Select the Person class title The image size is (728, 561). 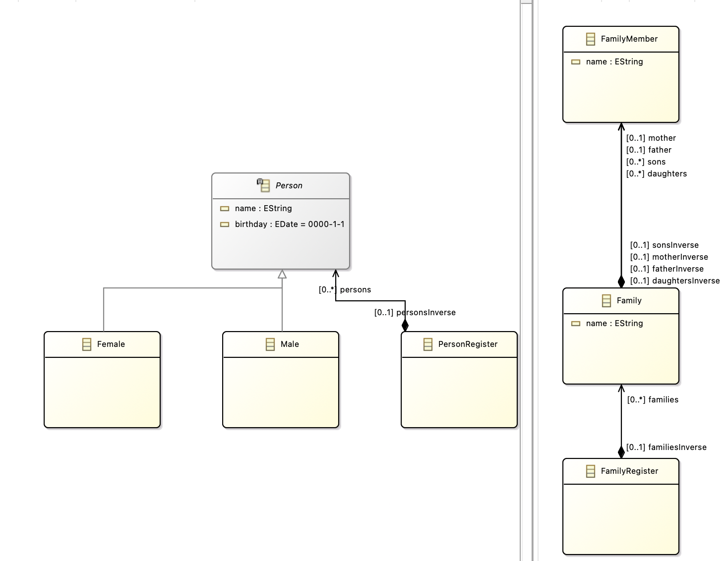(x=289, y=186)
